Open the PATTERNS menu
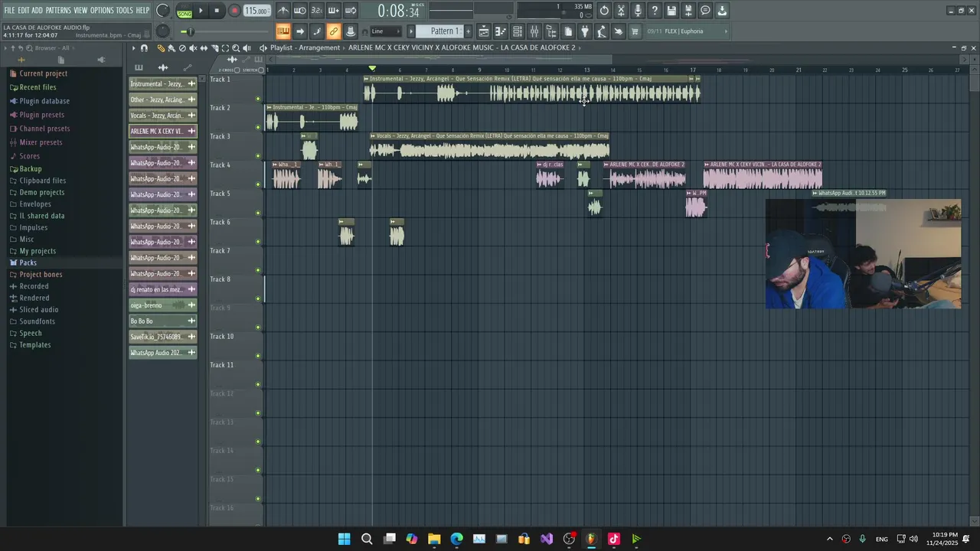980x551 pixels. (x=58, y=11)
